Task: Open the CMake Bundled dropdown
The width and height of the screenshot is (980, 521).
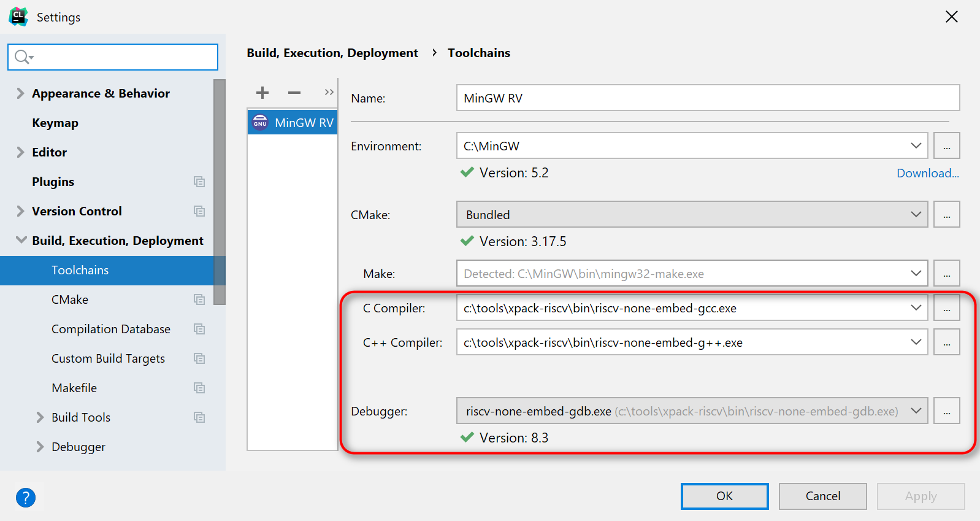Action: pos(916,215)
